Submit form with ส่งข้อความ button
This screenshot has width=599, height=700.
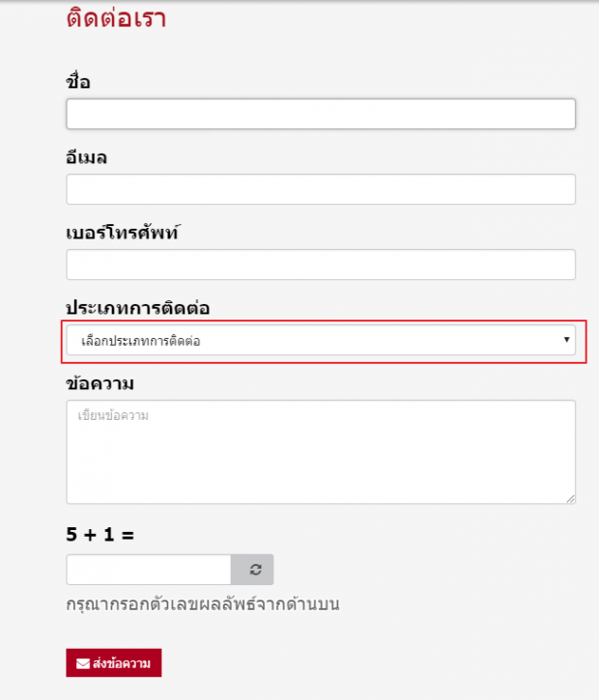(114, 663)
